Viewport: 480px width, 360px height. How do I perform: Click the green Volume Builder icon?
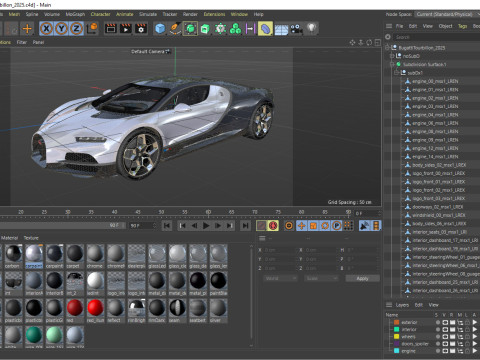(235, 29)
